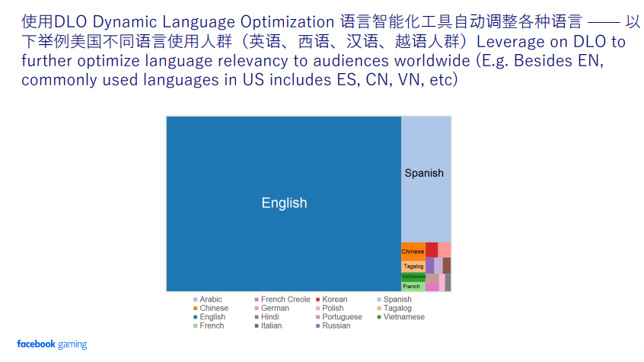Click the Arabic legend color swatch
This screenshot has width=644, height=362.
pos(195,300)
